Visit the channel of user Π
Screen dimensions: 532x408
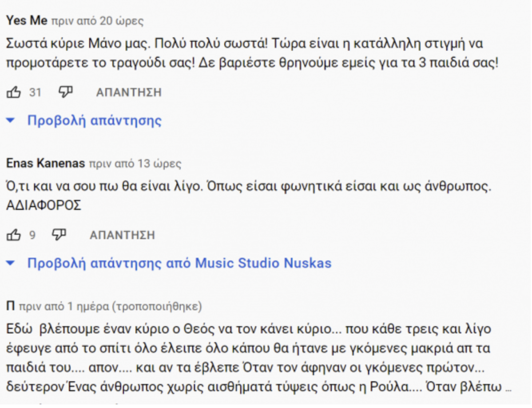tap(11, 306)
